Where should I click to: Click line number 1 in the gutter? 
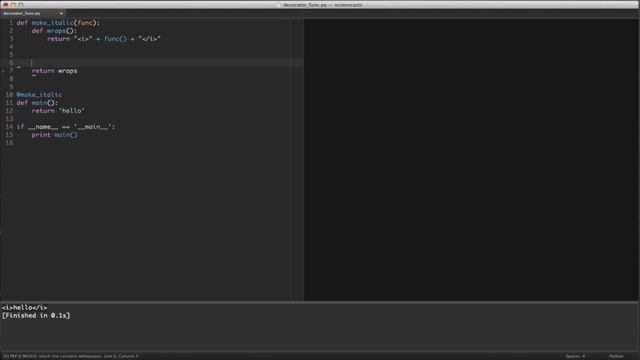(x=11, y=23)
